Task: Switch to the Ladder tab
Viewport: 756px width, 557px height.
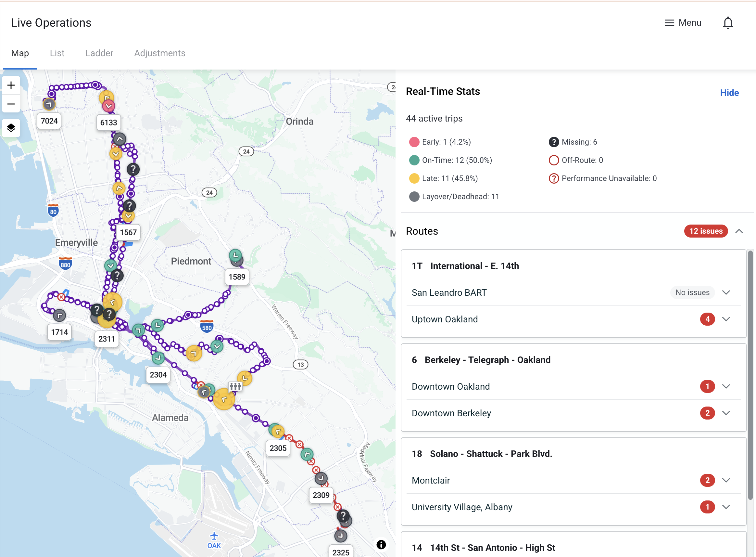Action: point(99,53)
